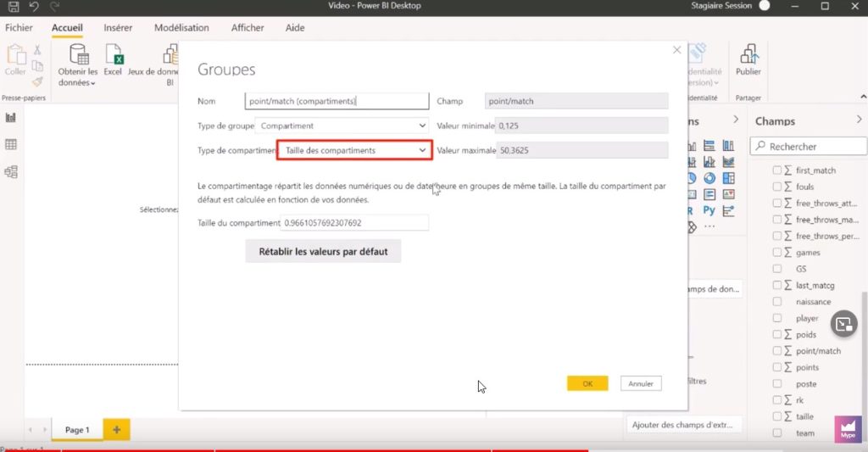Viewport: 868px width, 452px height.
Task: Click the Annuler button
Action: point(641,383)
